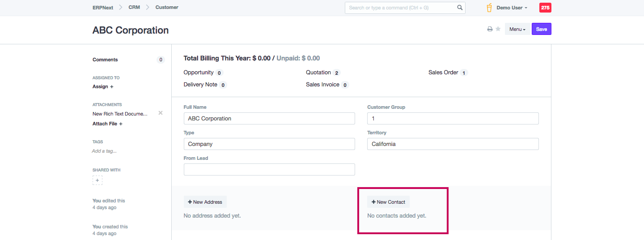Click the Full Name input field

[x=269, y=119]
